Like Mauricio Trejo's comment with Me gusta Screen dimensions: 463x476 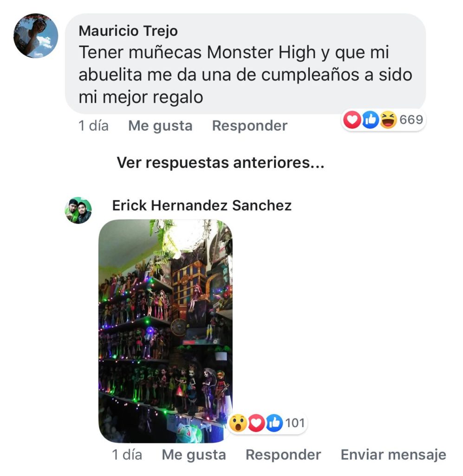(x=160, y=126)
